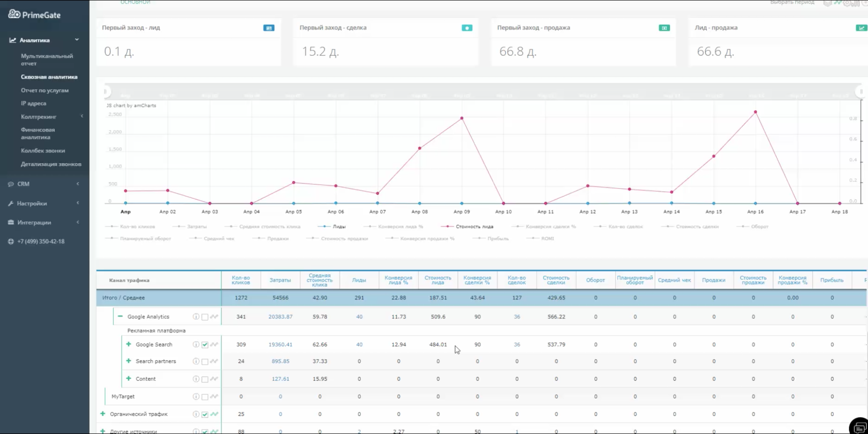The width and height of the screenshot is (868, 434).
Task: Click the green icon on Первый заход - продажа card
Action: (664, 28)
